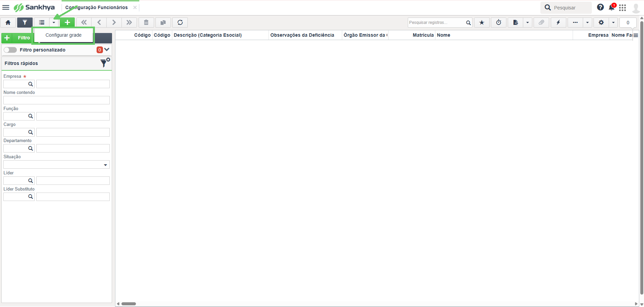The width and height of the screenshot is (644, 307).
Task: Open the settings gear button
Action: coord(601,23)
